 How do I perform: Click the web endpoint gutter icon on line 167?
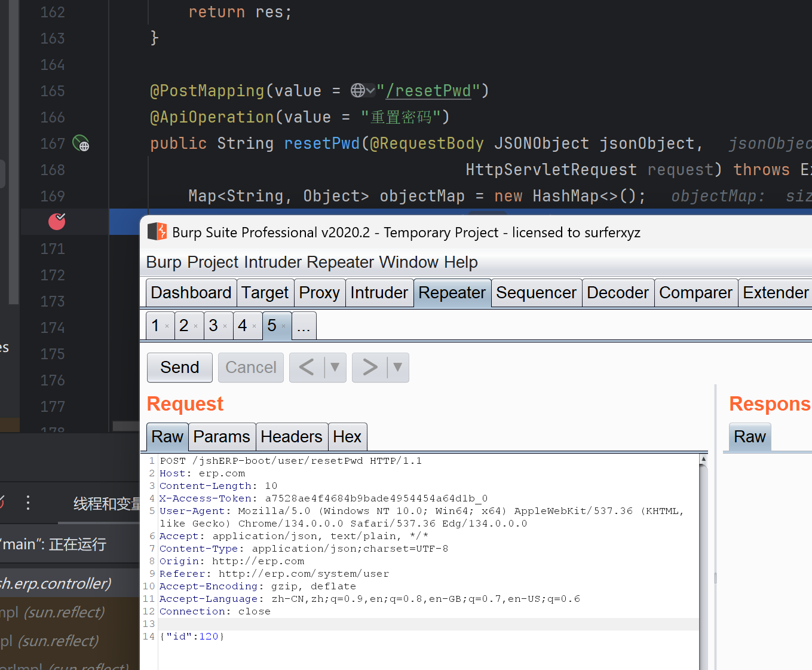click(81, 143)
